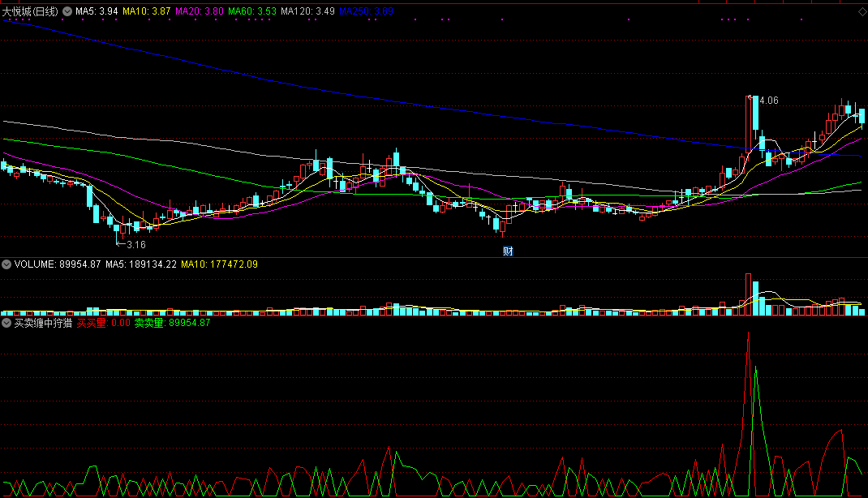Click the VOLUME: 89954.87 readout
Viewport: 868px width, 498px height.
click(x=58, y=264)
